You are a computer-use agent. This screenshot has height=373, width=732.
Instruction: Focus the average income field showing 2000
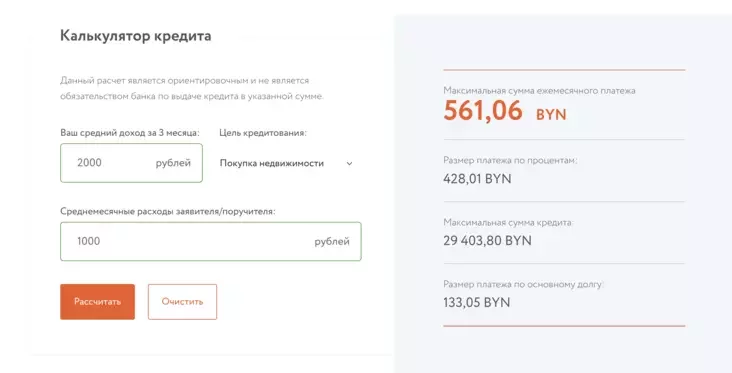tap(131, 163)
